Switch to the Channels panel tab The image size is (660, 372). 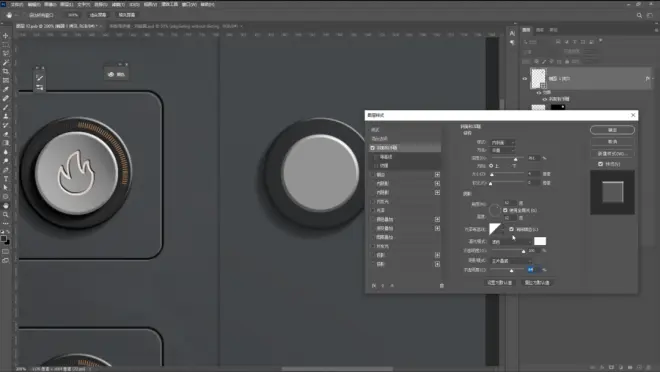click(x=540, y=30)
